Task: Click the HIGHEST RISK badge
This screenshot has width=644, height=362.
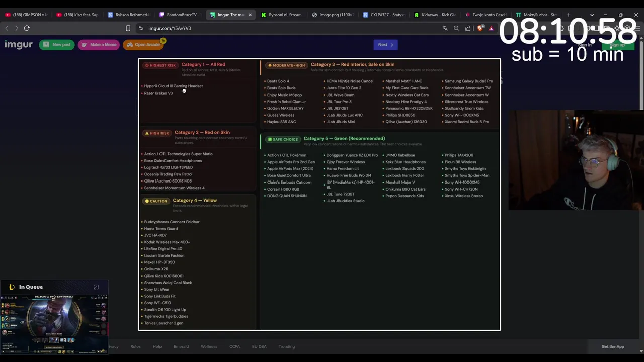Action: (160, 65)
